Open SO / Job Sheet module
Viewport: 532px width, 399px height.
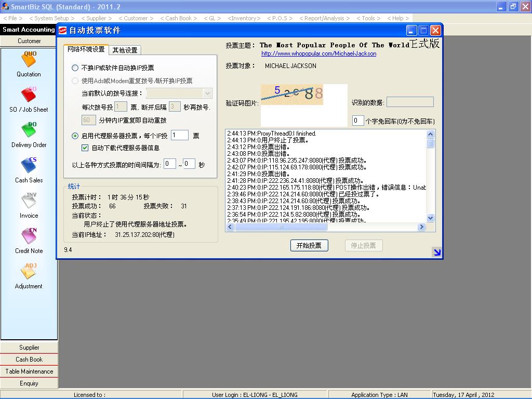click(x=29, y=96)
